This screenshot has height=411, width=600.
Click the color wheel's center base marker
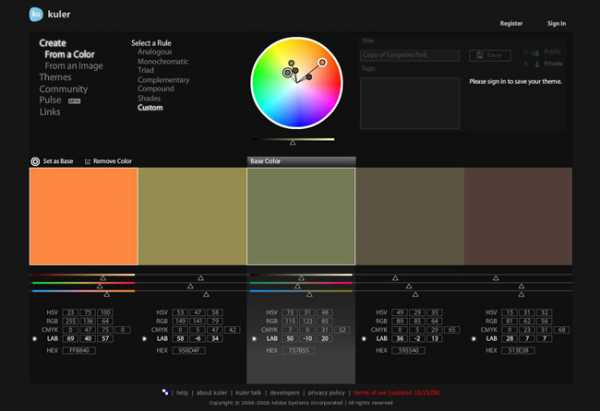pyautogui.click(x=287, y=72)
